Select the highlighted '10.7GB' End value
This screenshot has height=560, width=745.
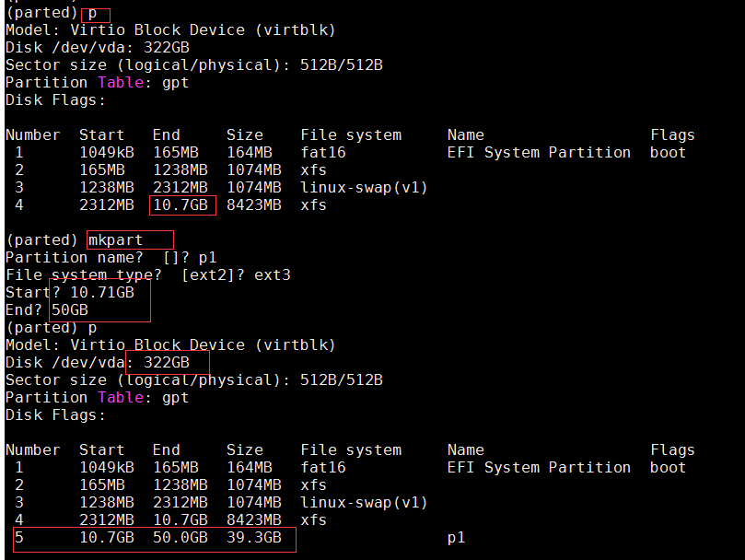[180, 204]
